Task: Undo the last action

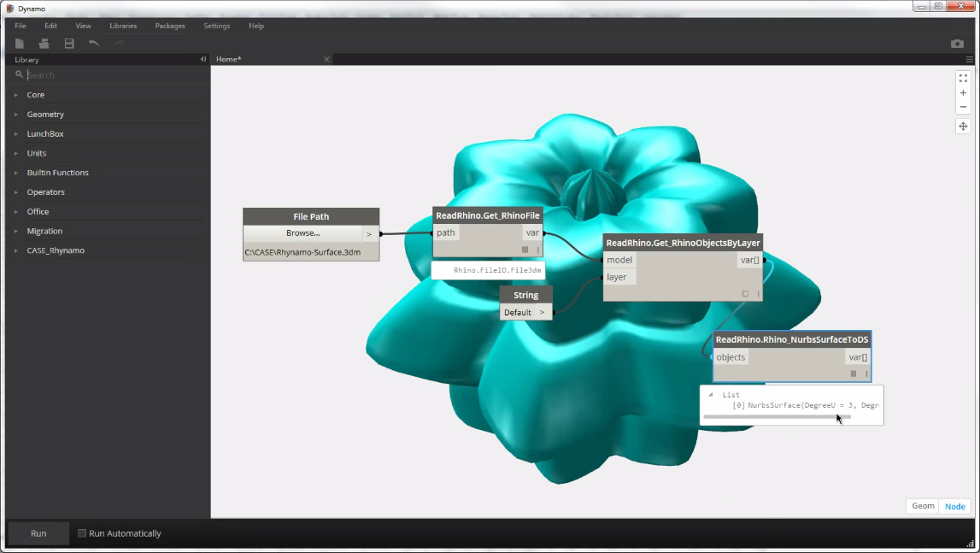Action: tap(94, 44)
